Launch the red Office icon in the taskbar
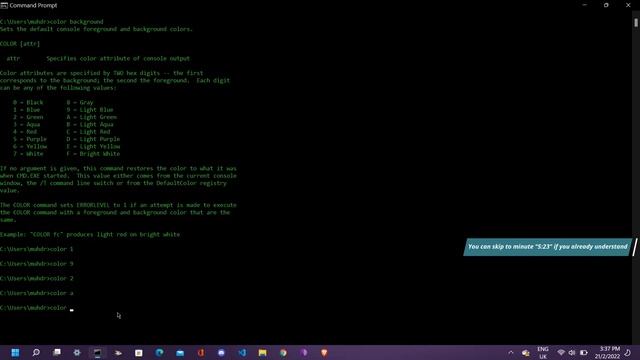This screenshot has width=640, height=360. [x=201, y=353]
